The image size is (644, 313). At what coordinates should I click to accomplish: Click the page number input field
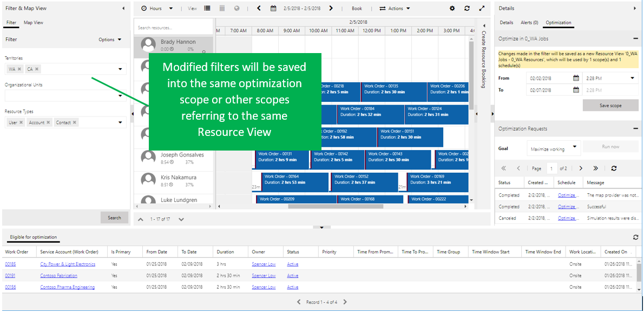click(551, 168)
